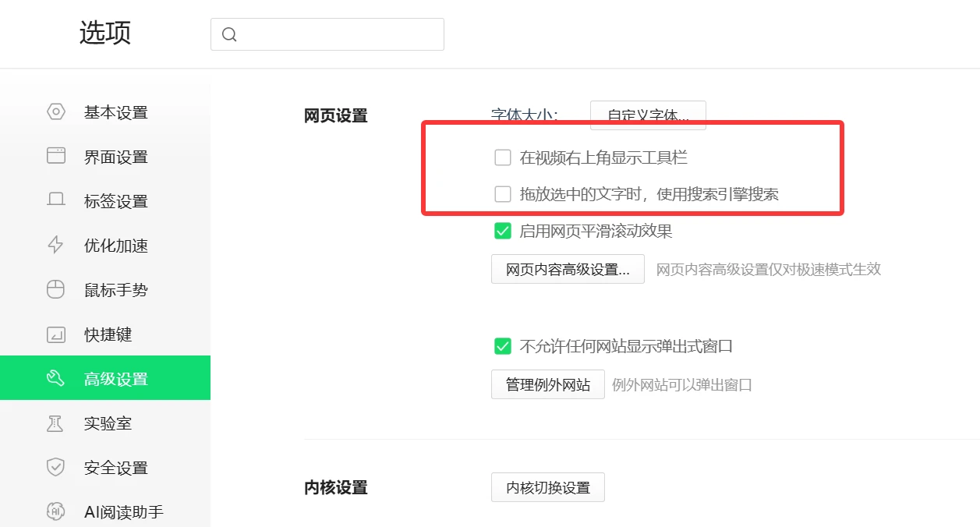Uncheck 启用网页平滑滚动效果 checkbox
This screenshot has width=980, height=527.
503,231
